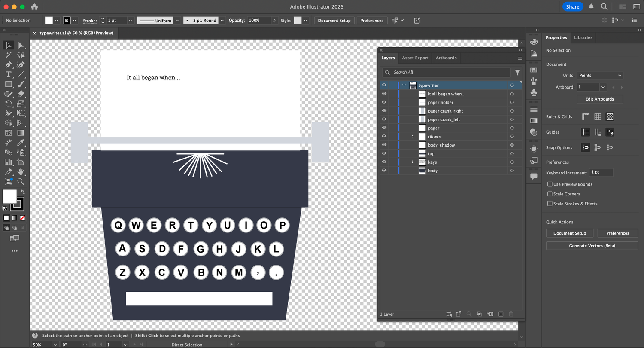
Task: Select the Free Transform tool
Action: coord(21,113)
